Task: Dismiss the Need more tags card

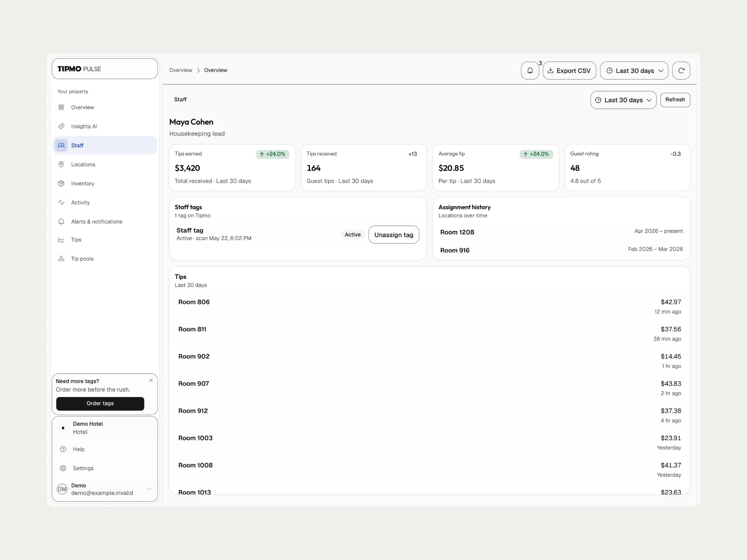Action: click(x=151, y=380)
